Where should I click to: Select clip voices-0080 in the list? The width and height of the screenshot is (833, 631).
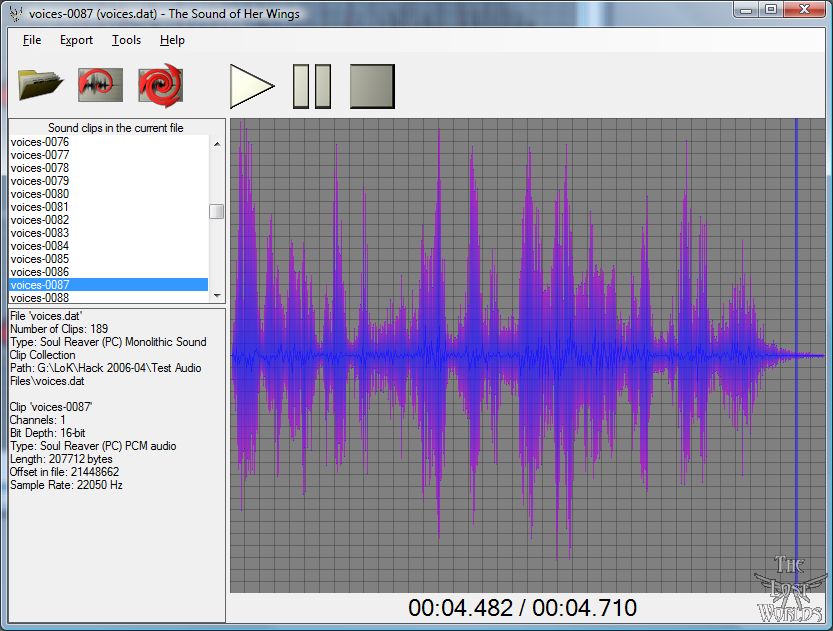108,194
